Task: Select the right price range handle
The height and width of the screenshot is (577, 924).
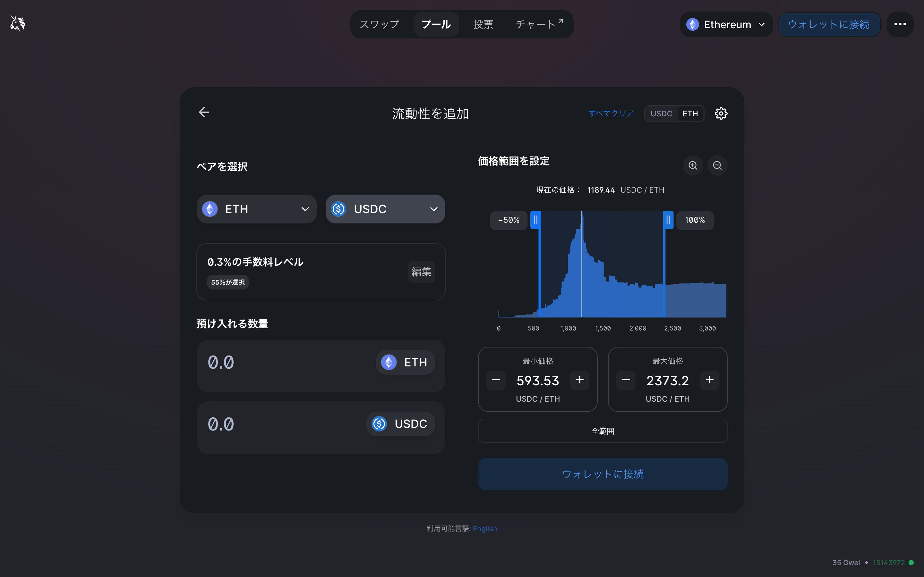Action: (x=668, y=220)
